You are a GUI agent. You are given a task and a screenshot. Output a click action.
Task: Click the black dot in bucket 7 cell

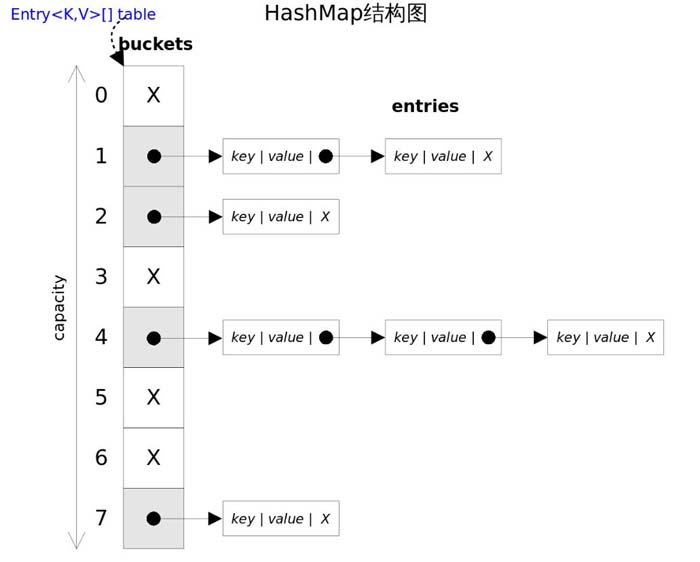click(154, 519)
